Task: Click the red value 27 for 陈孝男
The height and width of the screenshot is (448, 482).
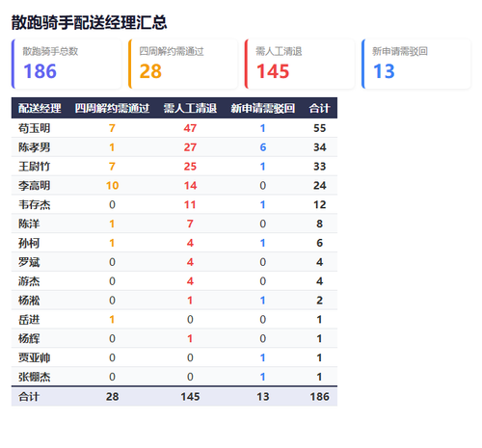Action: click(x=190, y=147)
